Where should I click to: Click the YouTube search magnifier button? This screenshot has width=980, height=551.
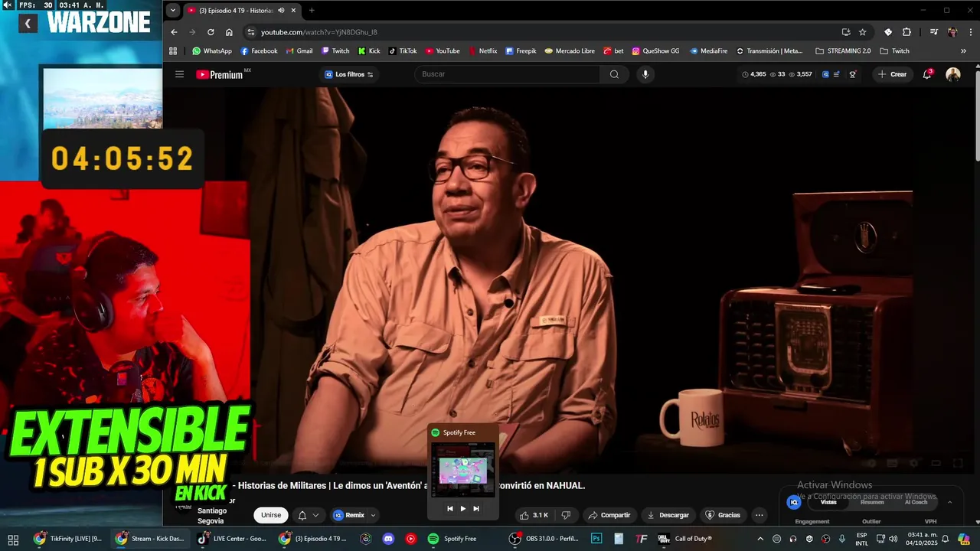point(614,74)
